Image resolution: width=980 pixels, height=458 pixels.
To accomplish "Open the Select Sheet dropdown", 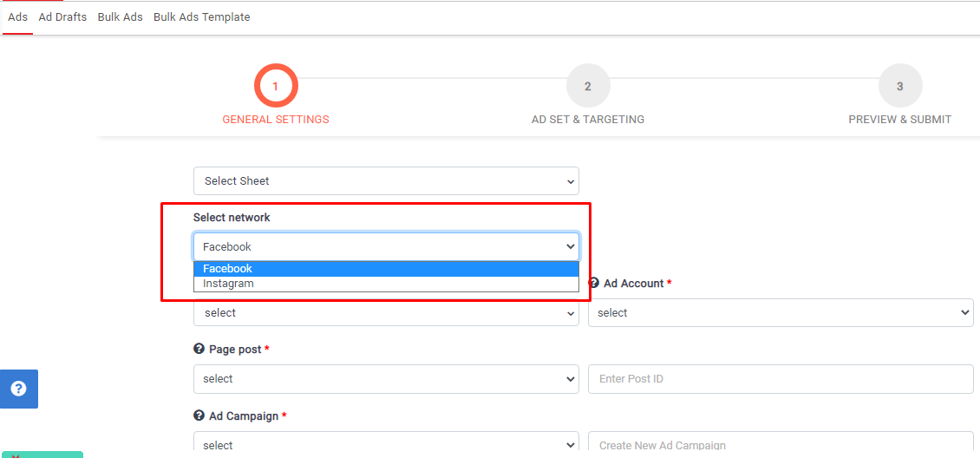I will [x=386, y=181].
